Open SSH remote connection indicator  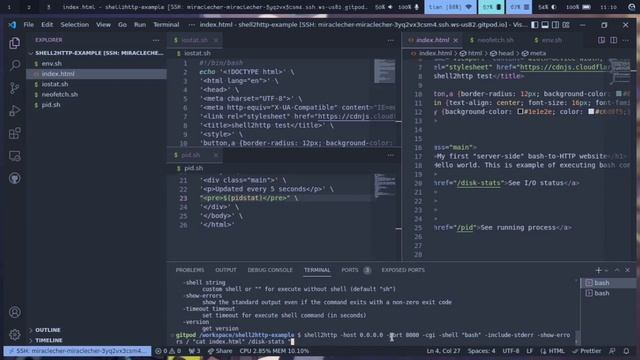tap(78, 351)
